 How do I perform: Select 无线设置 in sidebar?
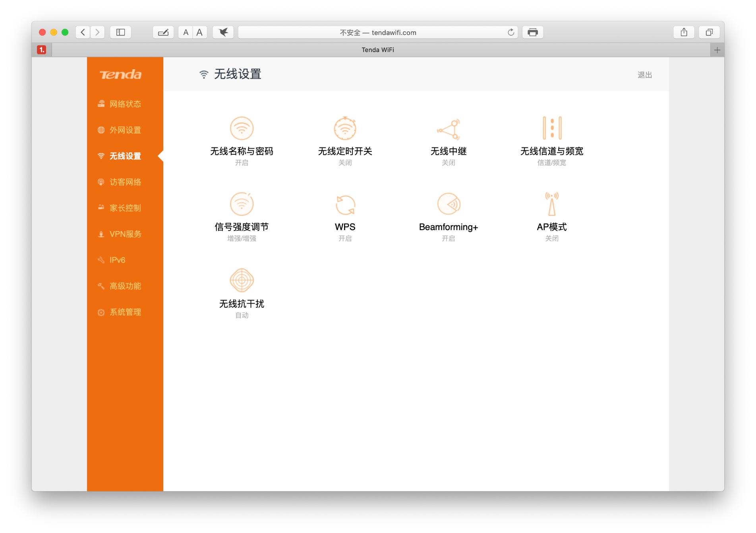(x=125, y=156)
